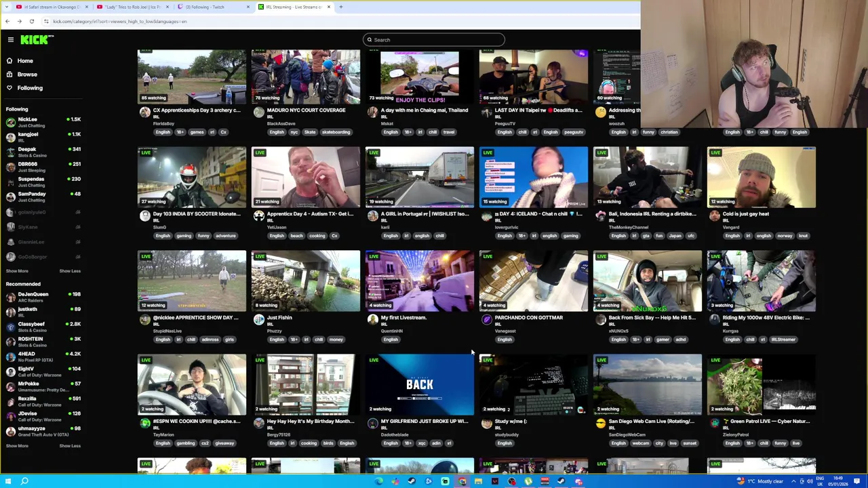Image resolution: width=868 pixels, height=488 pixels.
Task: Open 'Riding My 1000w 48V Electric Bike' thumbnail
Action: (x=762, y=281)
